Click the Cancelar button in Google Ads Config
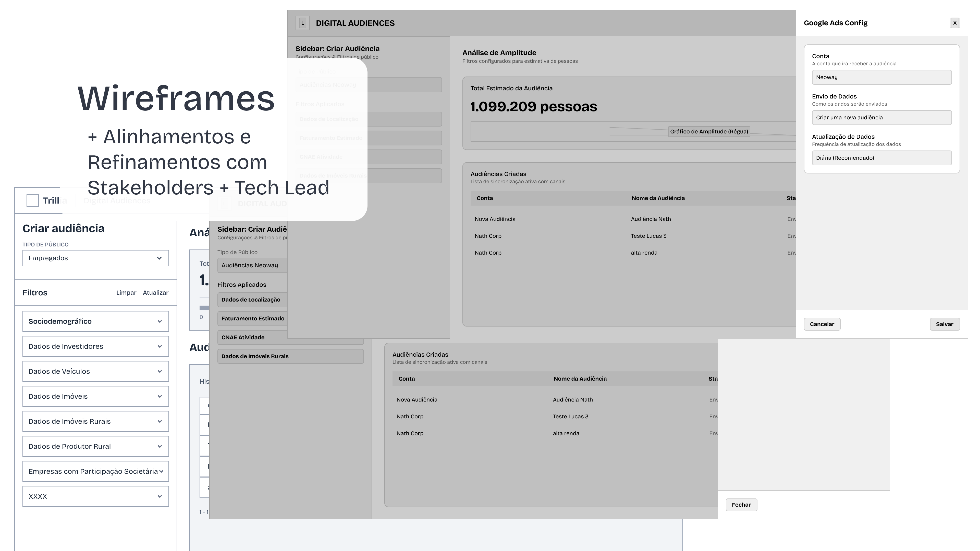 tap(822, 324)
